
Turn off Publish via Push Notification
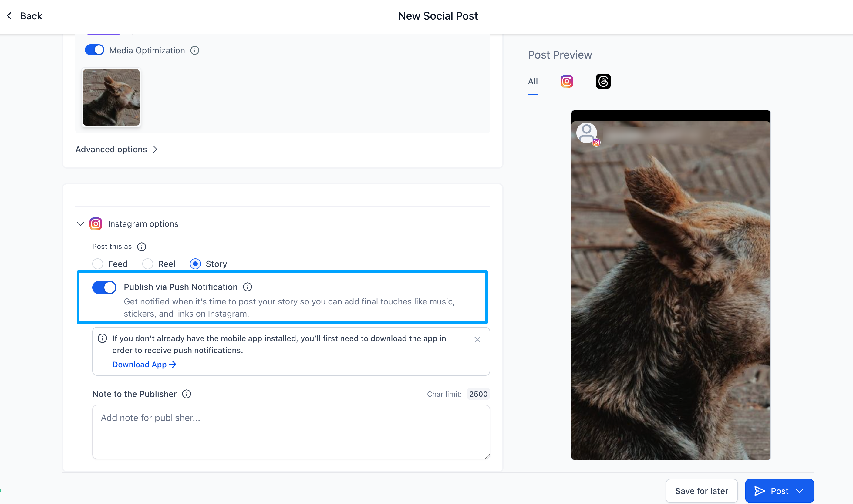click(104, 287)
